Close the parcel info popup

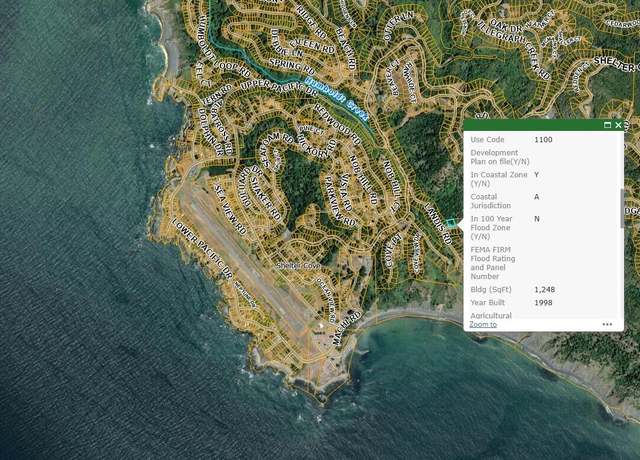point(618,125)
